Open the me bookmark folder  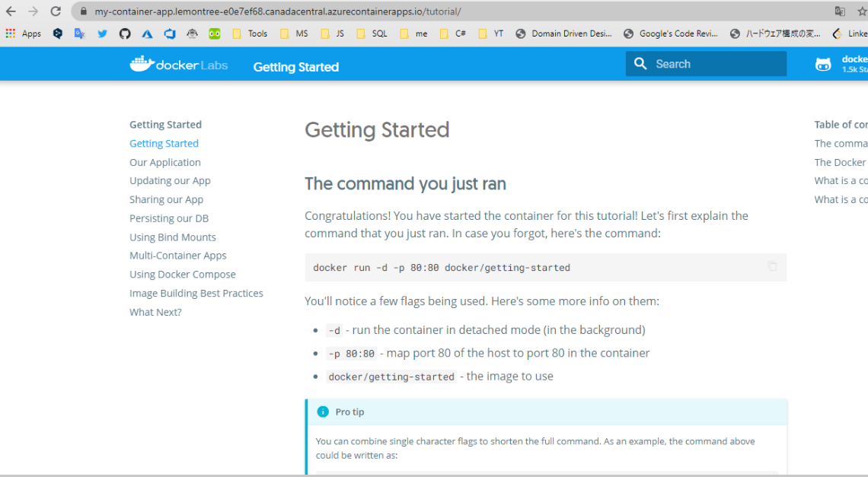click(x=413, y=33)
